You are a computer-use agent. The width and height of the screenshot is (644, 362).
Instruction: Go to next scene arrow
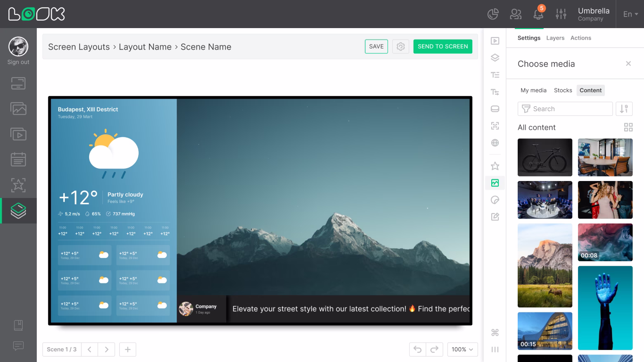pyautogui.click(x=107, y=350)
